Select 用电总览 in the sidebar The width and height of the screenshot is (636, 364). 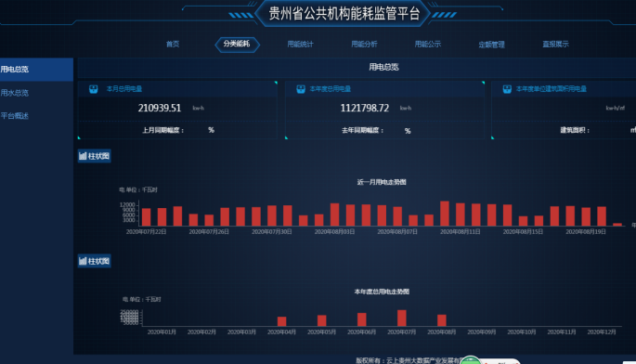[36, 70]
